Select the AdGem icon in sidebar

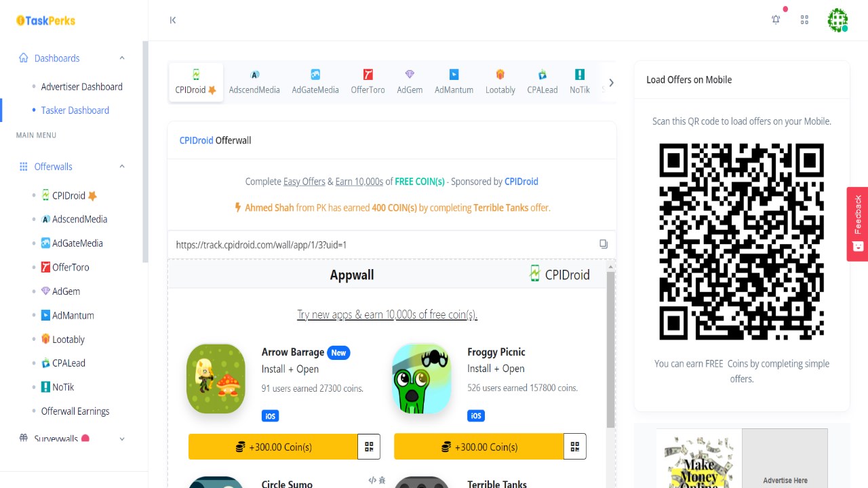(47, 291)
